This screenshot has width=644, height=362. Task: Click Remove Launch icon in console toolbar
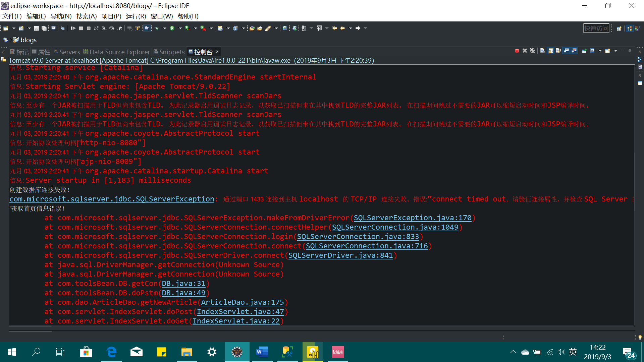[525, 51]
